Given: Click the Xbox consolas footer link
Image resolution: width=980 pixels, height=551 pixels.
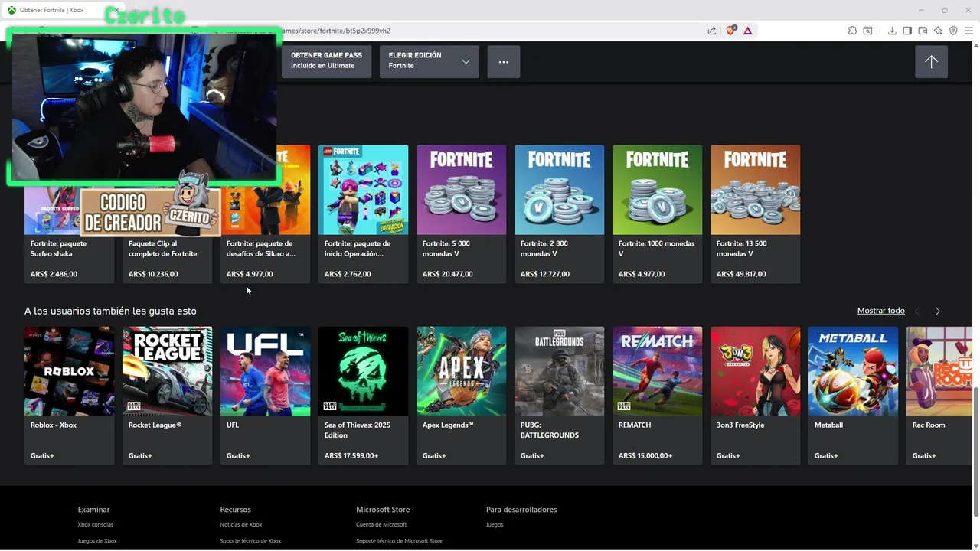Looking at the screenshot, I should 95,525.
